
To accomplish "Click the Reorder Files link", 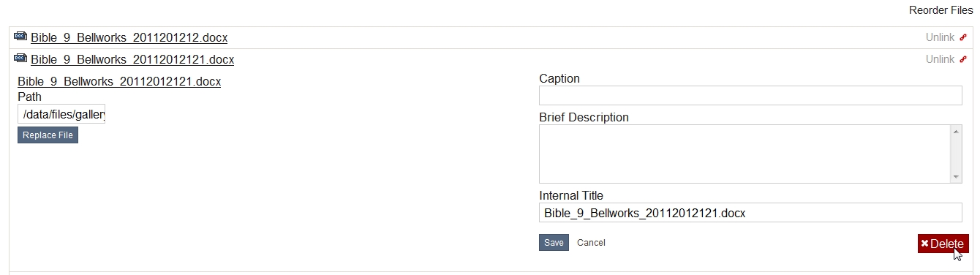I will point(941,10).
